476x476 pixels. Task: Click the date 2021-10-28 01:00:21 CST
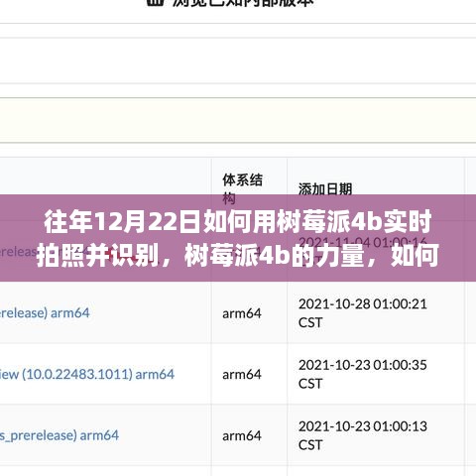pos(363,313)
